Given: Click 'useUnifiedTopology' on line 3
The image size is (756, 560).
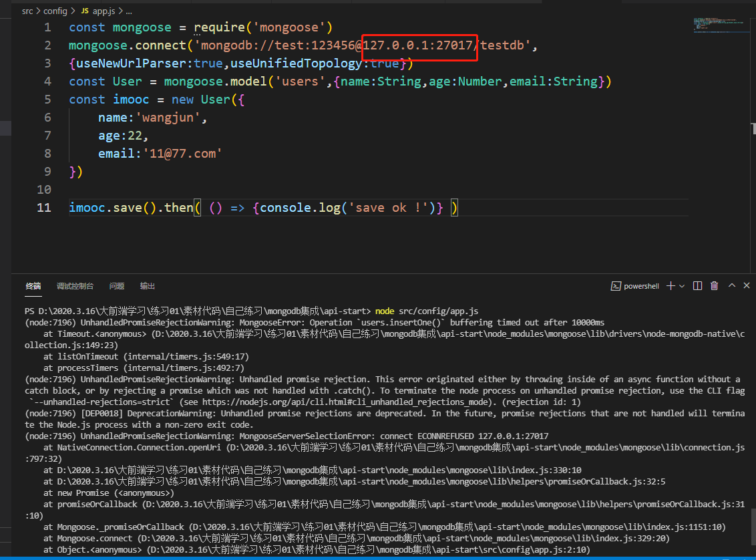Looking at the screenshot, I should (296, 63).
